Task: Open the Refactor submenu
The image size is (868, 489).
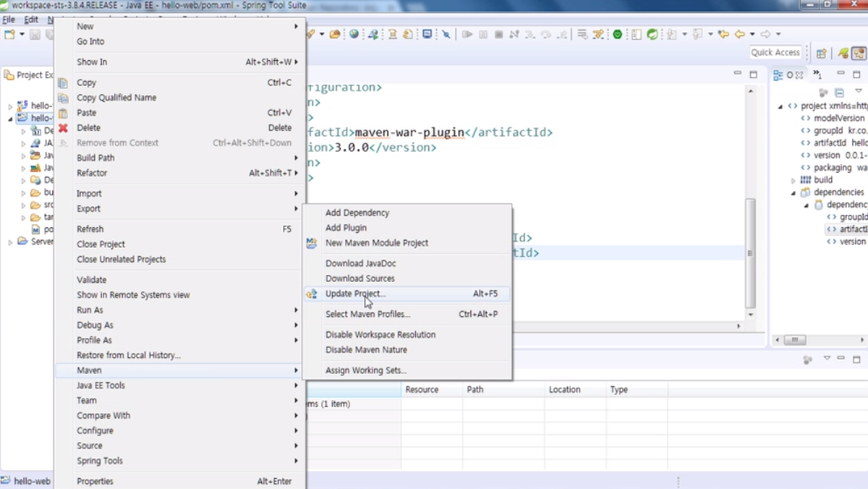Action: [181, 173]
